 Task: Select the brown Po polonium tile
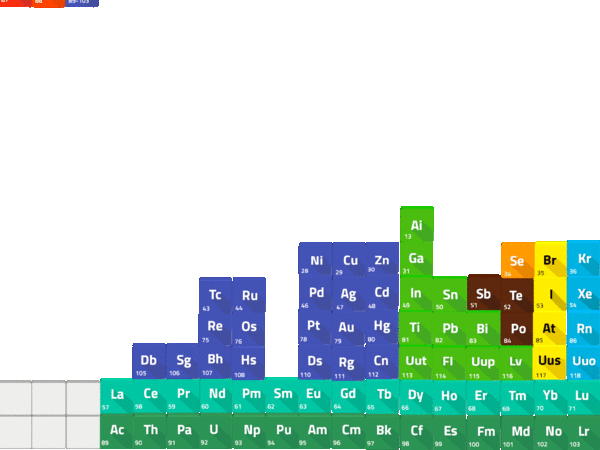[x=517, y=329]
